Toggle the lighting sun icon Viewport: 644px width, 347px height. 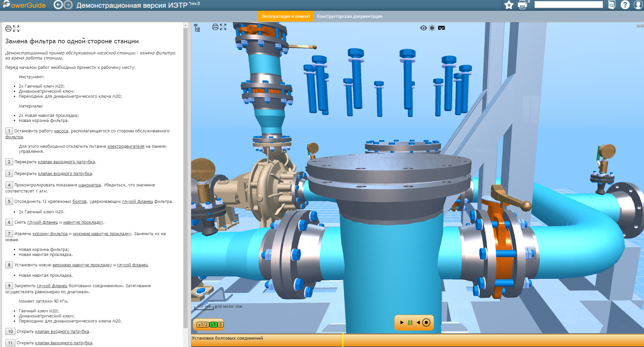pos(432,28)
